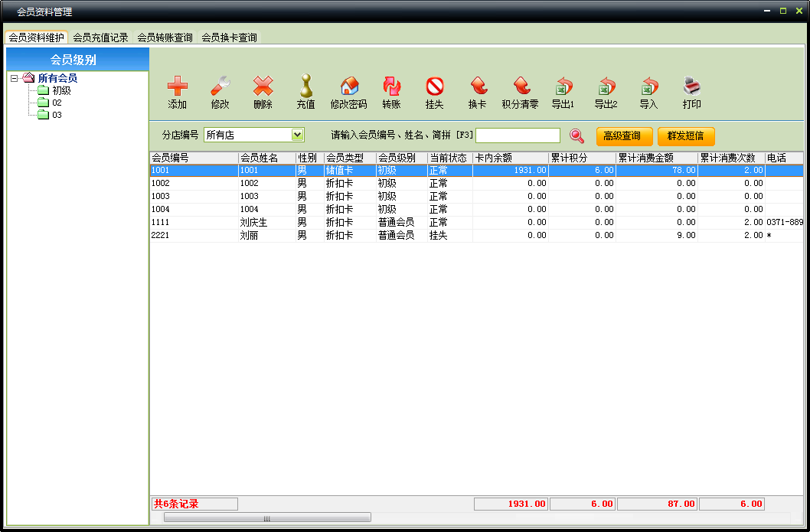Viewport: 810px width, 532px height.
Task: Select the 导入 (Import) icon
Action: pyautogui.click(x=648, y=92)
